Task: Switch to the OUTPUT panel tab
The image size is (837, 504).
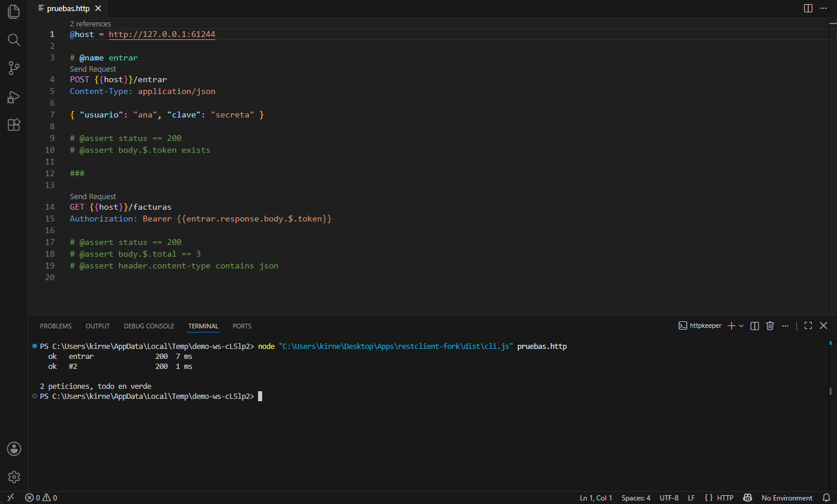Action: (x=98, y=326)
